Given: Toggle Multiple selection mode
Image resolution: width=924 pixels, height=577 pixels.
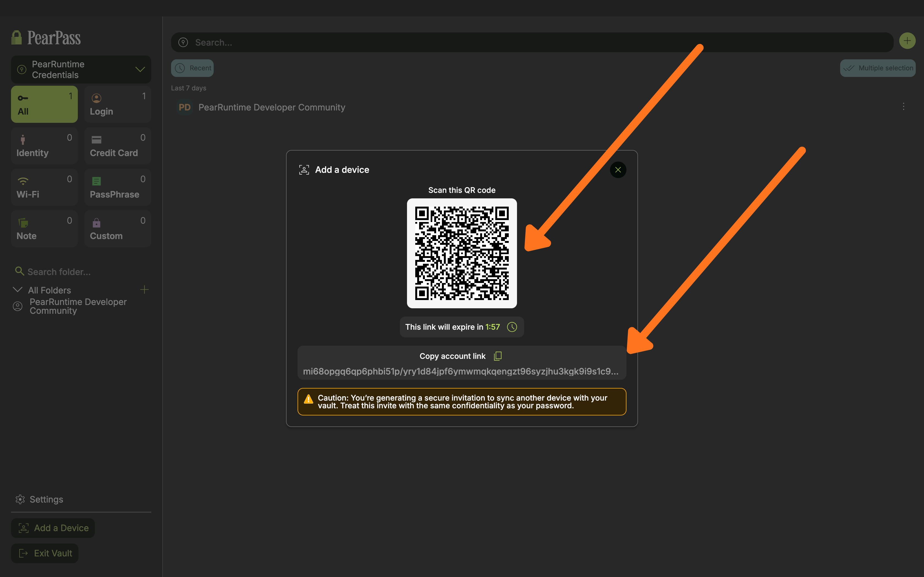Looking at the screenshot, I should 878,68.
